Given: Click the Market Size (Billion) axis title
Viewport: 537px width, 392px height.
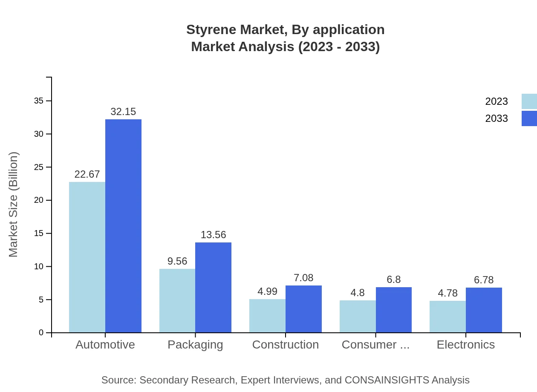Looking at the screenshot, I should (14, 205).
